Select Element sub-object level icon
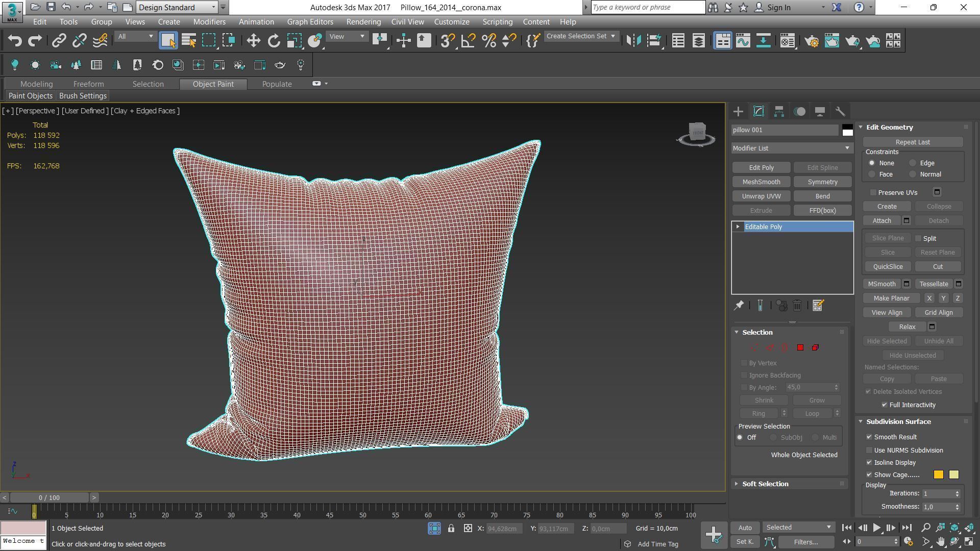The height and width of the screenshot is (551, 980). (x=815, y=347)
